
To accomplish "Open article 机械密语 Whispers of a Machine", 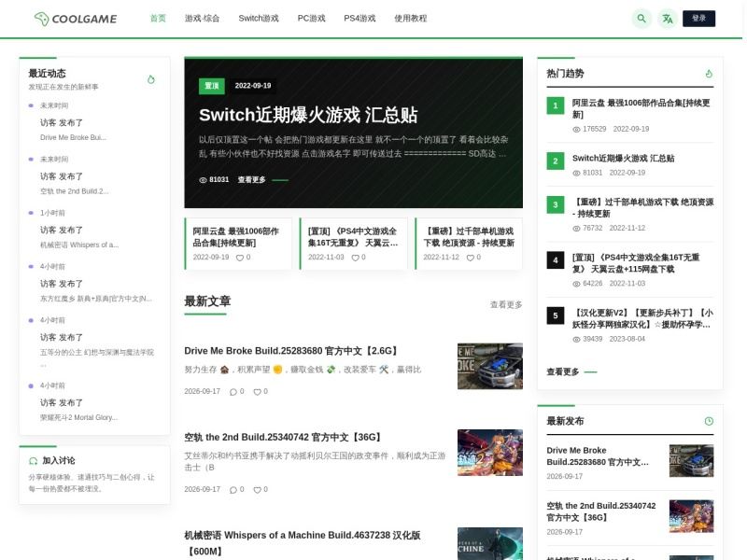I will pos(303,543).
